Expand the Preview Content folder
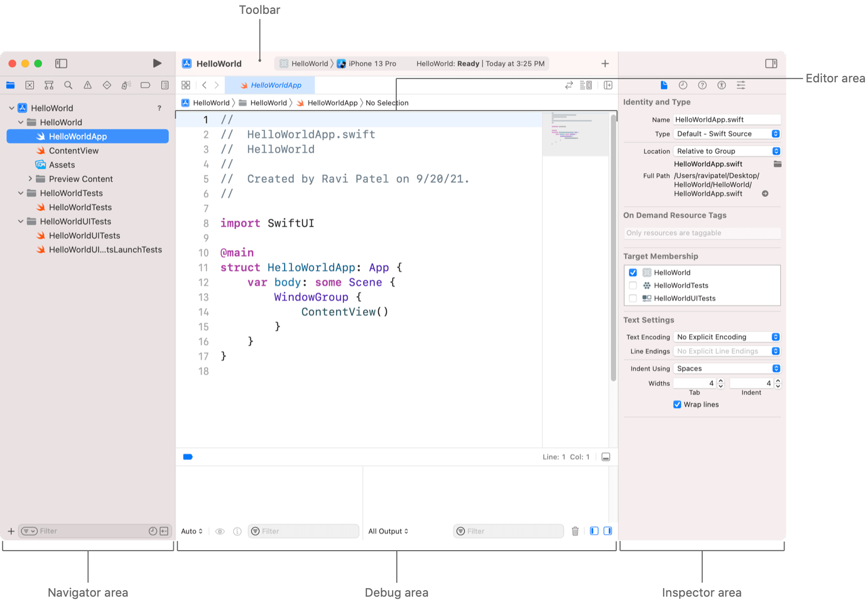Viewport: 868px width, 602px height. click(30, 179)
